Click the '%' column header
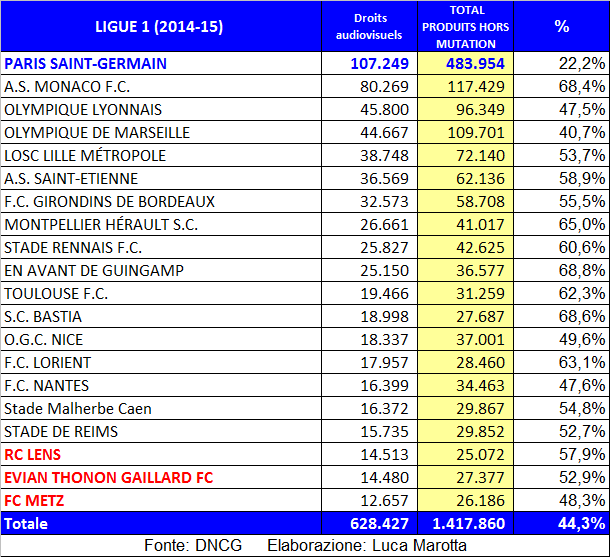The width and height of the screenshot is (610, 557). click(x=561, y=26)
